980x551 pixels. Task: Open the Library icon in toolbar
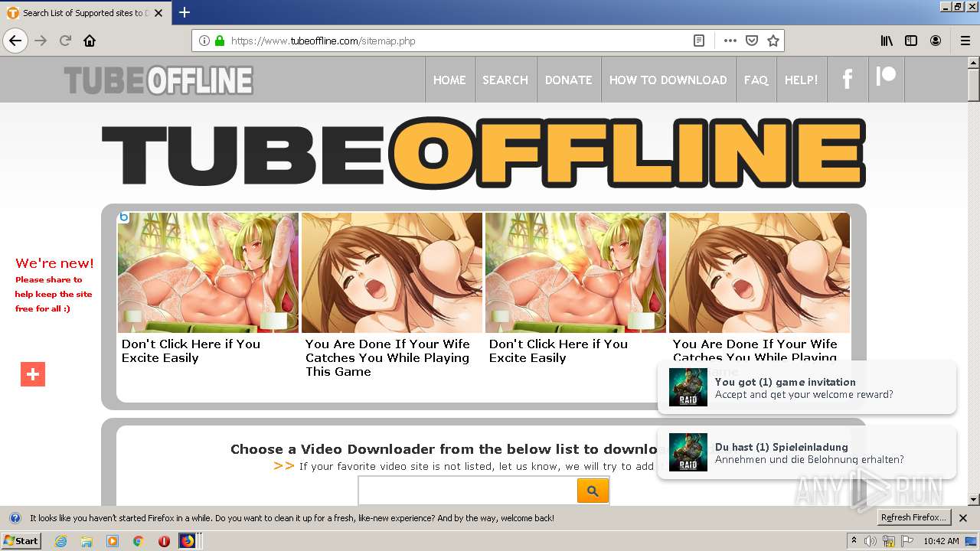pyautogui.click(x=887, y=41)
